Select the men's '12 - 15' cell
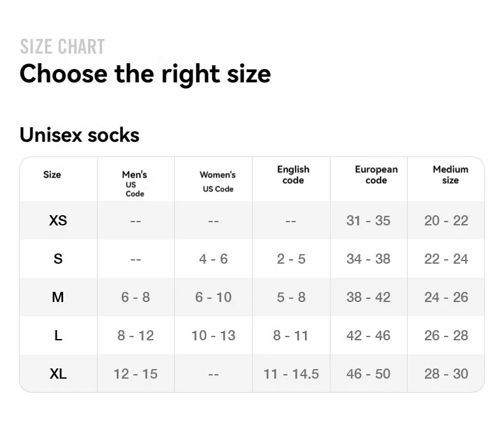The image size is (504, 431). coord(135,374)
